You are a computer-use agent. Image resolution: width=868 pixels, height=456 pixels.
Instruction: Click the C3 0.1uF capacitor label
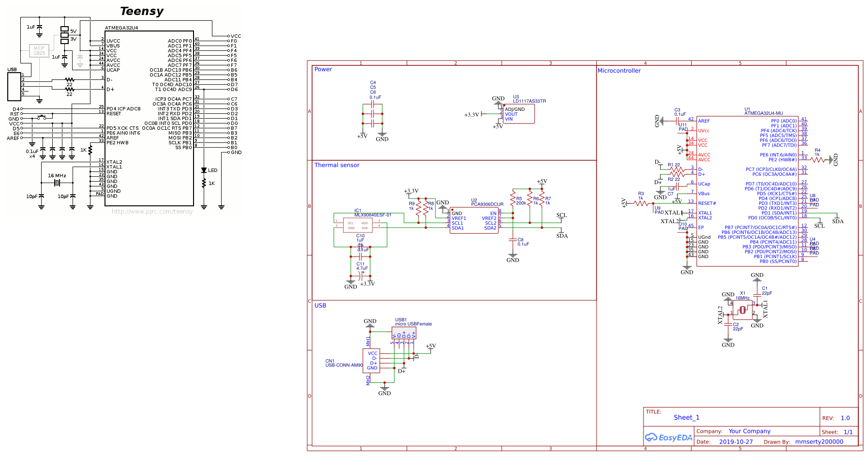click(680, 112)
